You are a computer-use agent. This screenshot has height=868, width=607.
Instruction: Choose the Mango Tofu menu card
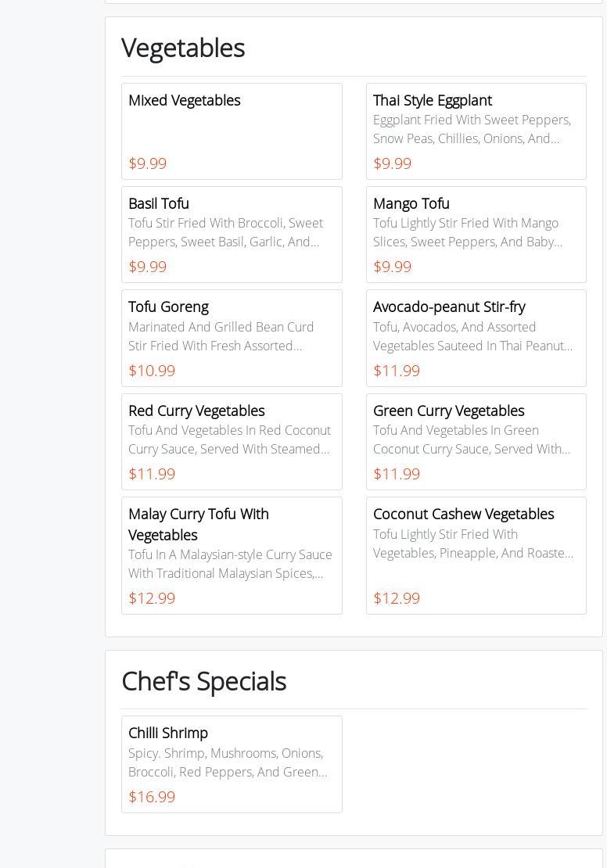pyautogui.click(x=476, y=235)
